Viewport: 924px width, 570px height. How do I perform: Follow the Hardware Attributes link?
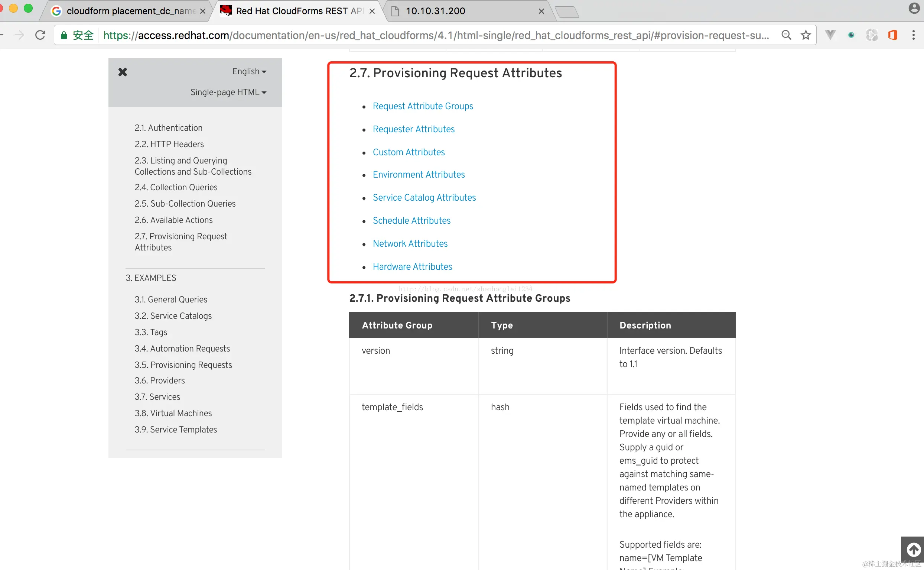[412, 267]
